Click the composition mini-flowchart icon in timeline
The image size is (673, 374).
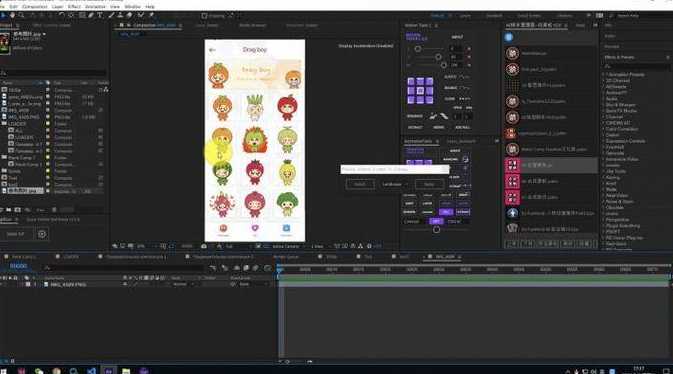[213, 268]
